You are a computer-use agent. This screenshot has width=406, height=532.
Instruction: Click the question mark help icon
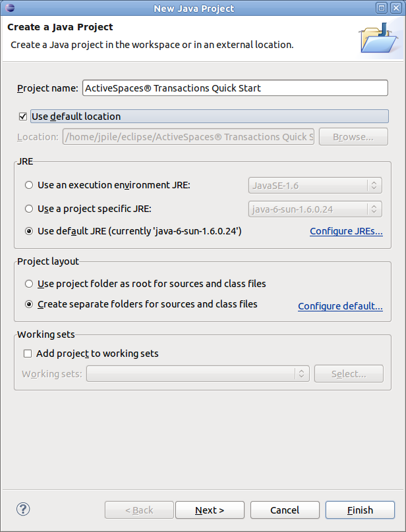[x=22, y=509]
